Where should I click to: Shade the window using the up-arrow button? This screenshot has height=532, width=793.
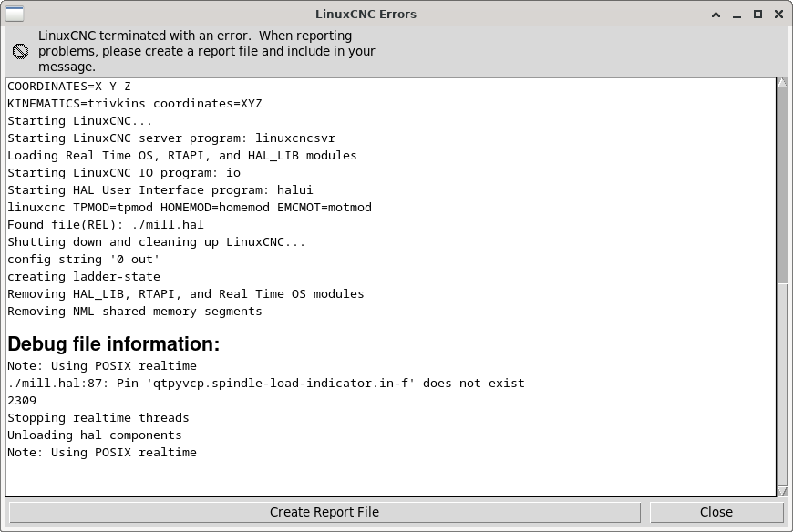[716, 15]
